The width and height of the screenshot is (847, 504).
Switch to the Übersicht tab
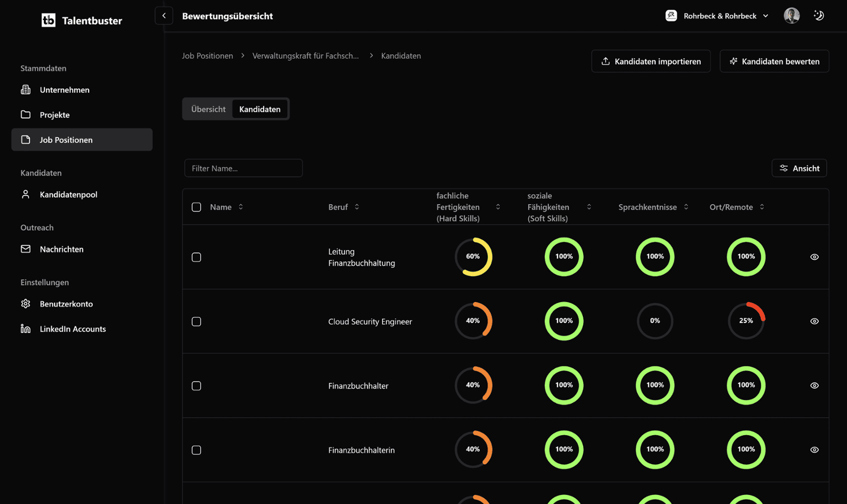(x=208, y=109)
